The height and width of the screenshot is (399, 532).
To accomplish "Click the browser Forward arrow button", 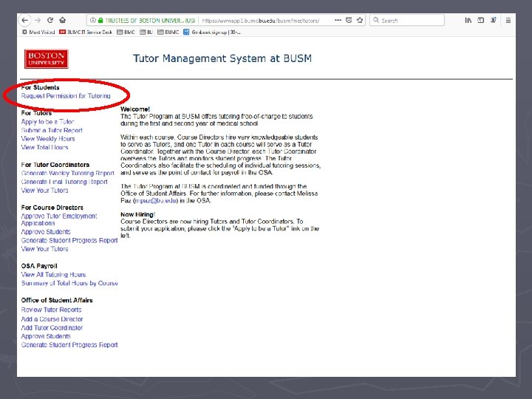I will coord(38,21).
